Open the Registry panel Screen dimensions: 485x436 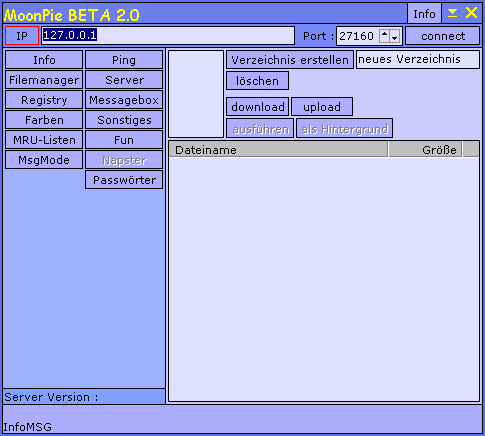click(x=44, y=100)
